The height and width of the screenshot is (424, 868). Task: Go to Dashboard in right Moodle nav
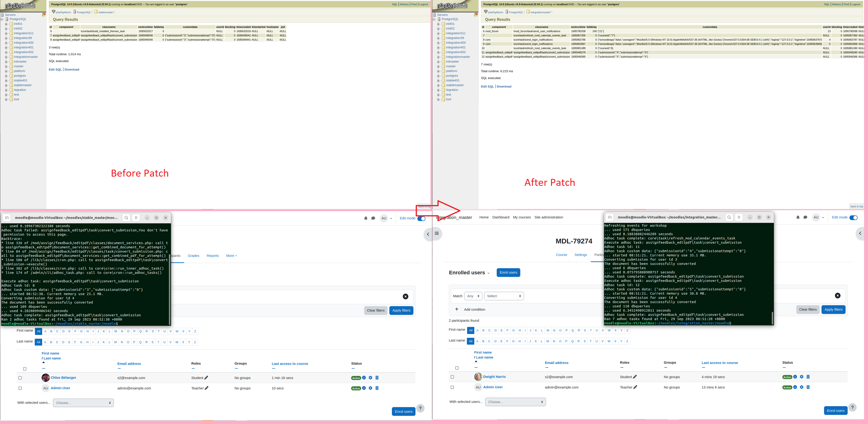[501, 217]
